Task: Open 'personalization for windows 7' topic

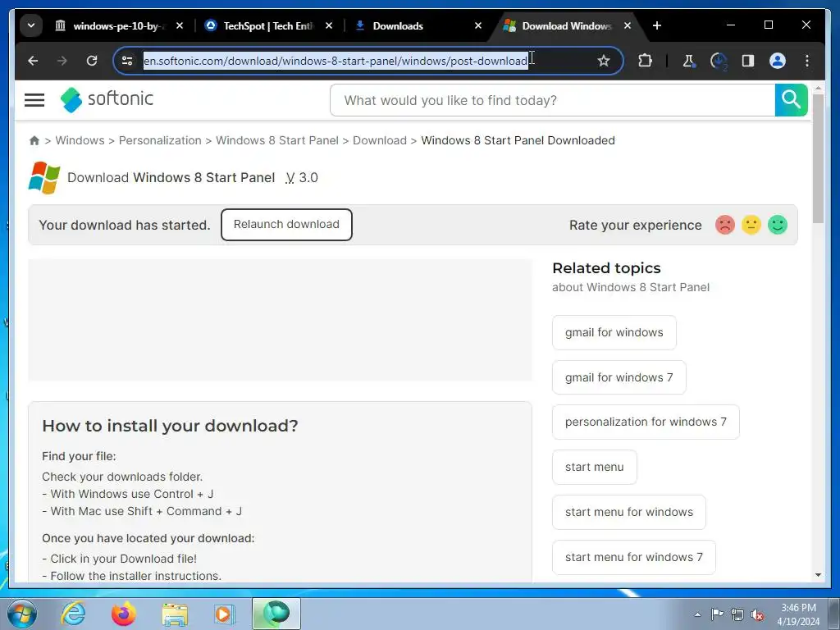Action: [646, 422]
